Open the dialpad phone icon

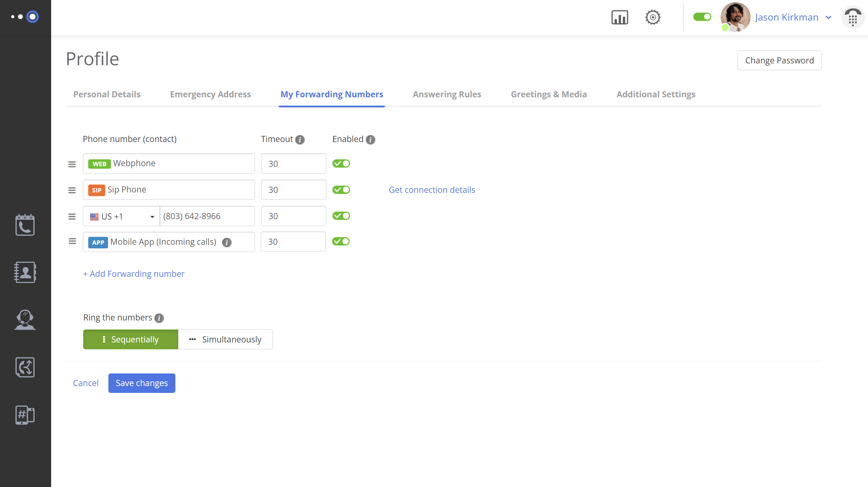coord(853,17)
